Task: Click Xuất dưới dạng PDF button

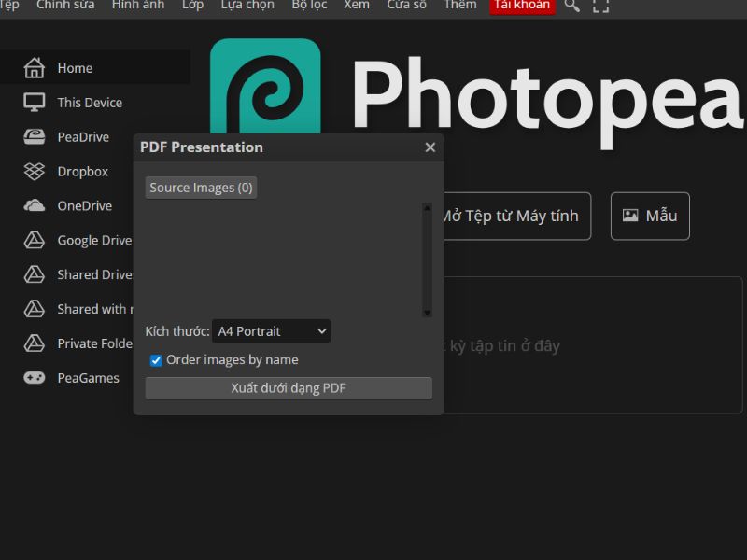Action: 289,388
